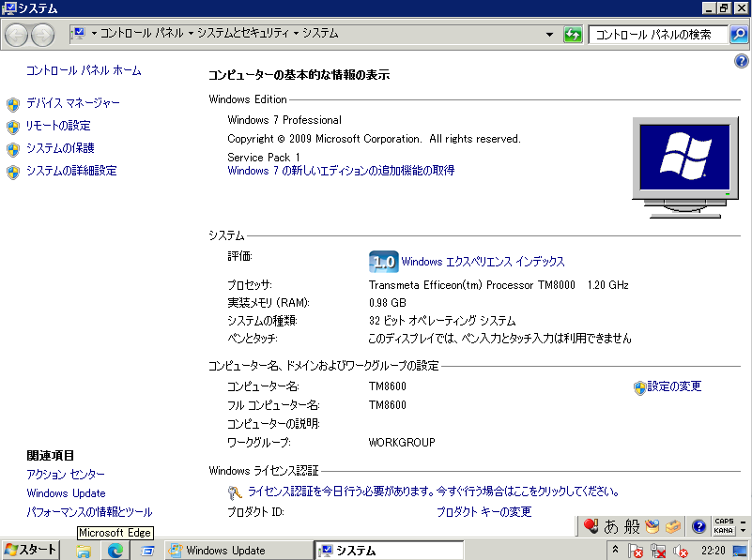Open パフォーマンスの情報とツール link
The height and width of the screenshot is (560, 752).
[90, 511]
